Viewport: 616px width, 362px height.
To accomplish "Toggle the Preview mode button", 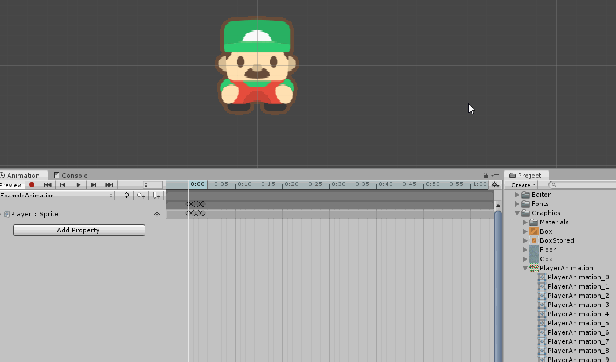I will tap(12, 185).
